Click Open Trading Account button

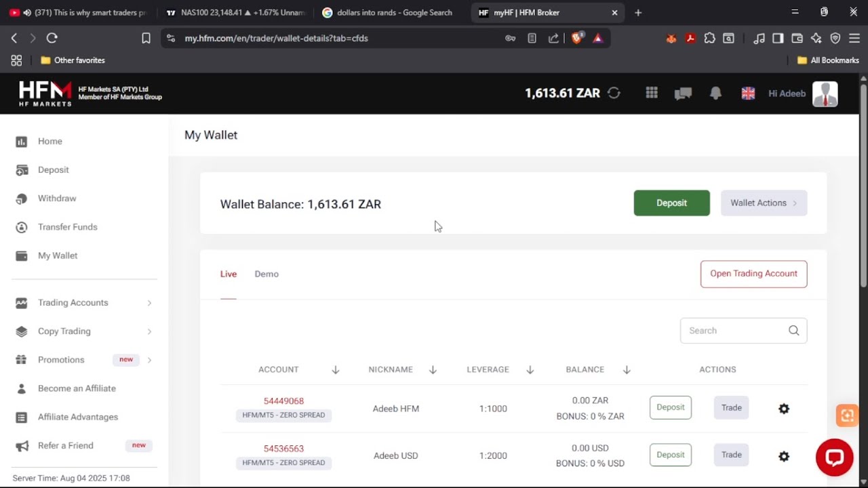(x=753, y=274)
